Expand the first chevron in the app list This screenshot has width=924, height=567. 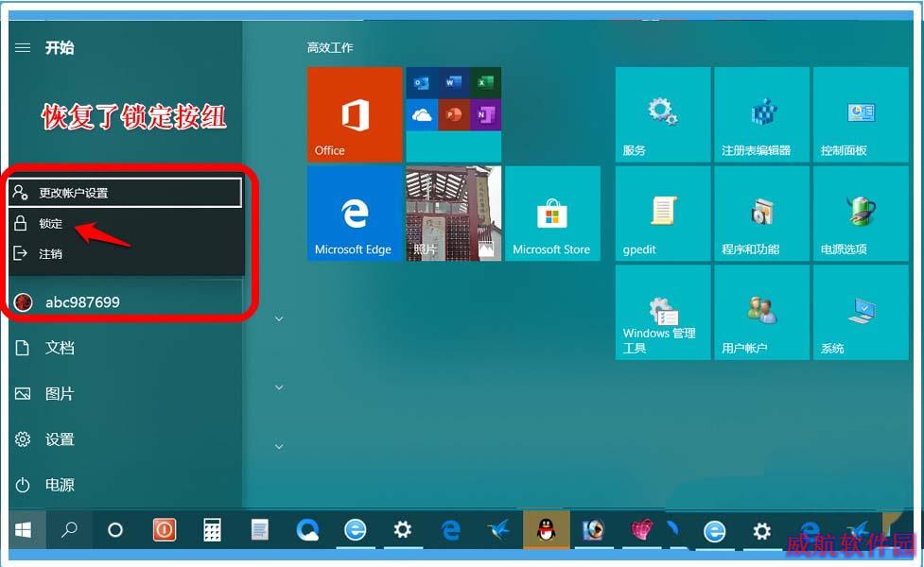(279, 318)
